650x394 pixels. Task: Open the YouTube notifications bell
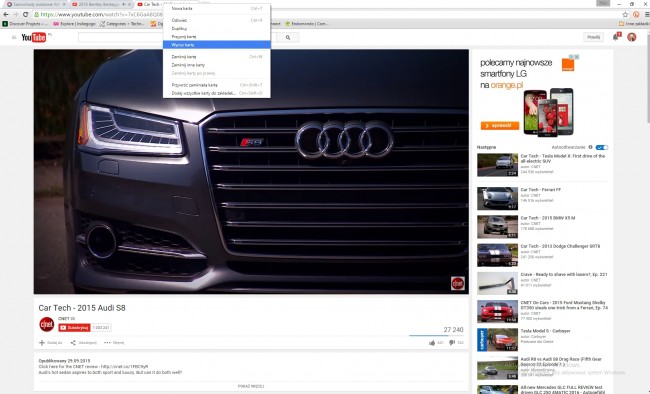coord(616,37)
